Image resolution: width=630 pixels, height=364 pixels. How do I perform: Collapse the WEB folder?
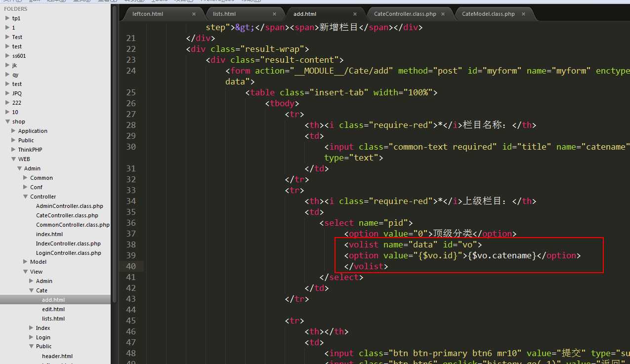tap(13, 159)
